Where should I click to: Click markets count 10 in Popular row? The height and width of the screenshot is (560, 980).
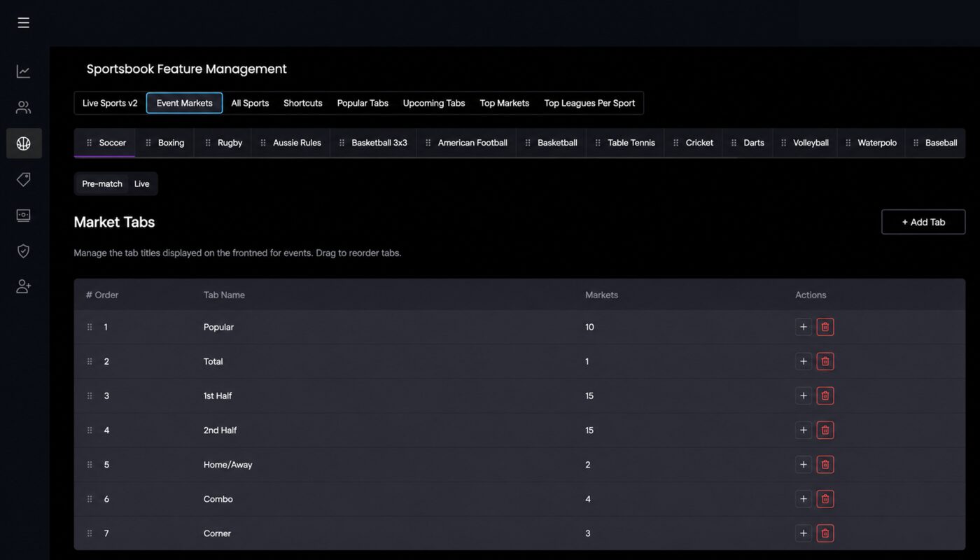pos(589,327)
